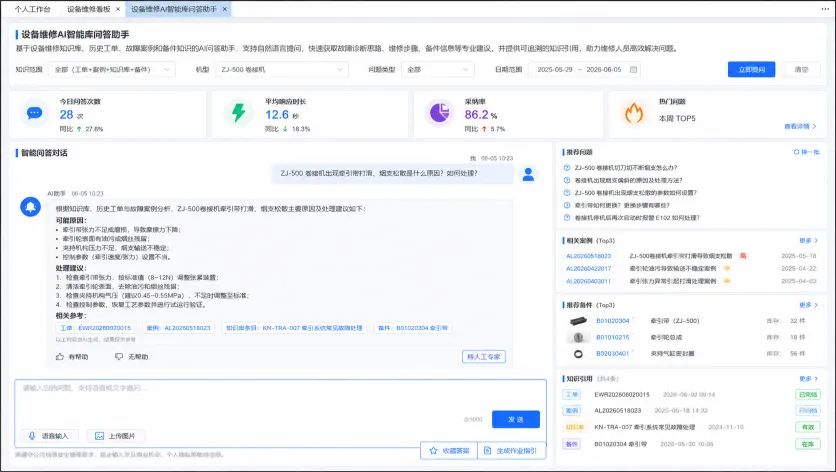Image resolution: width=836 pixels, height=472 pixels.
Task: Click EWR202606020015 in 知识引用 list
Action: coord(622,395)
